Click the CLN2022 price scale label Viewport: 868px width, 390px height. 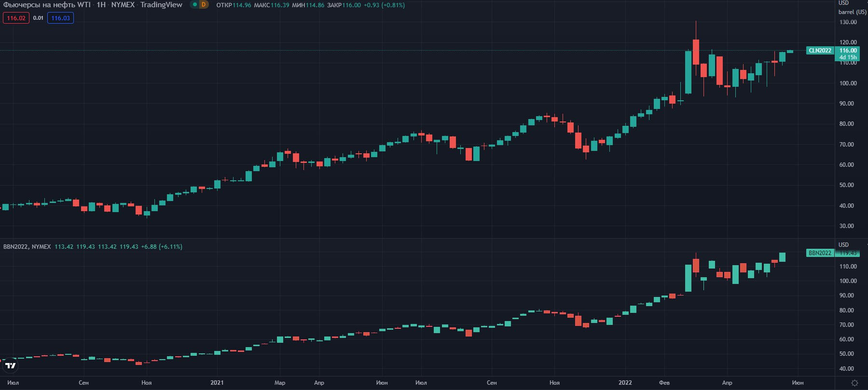tap(820, 51)
